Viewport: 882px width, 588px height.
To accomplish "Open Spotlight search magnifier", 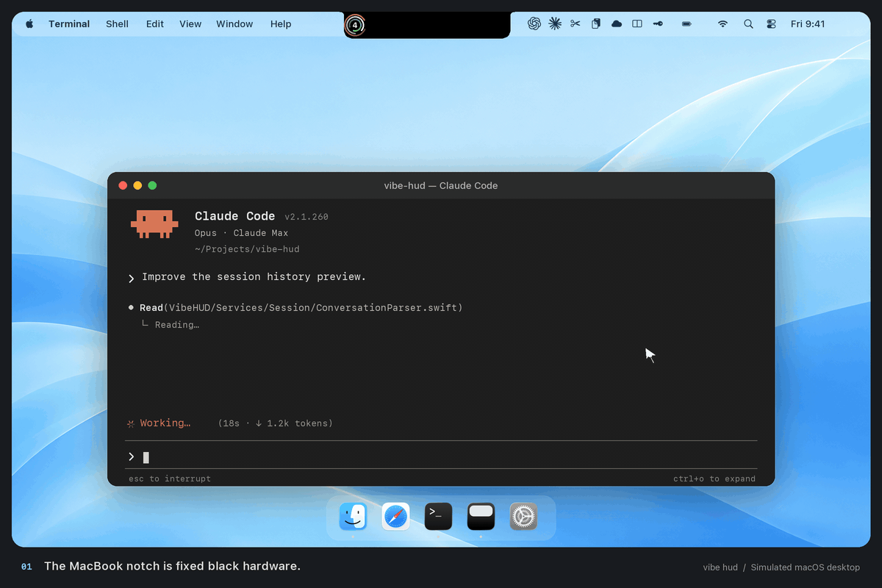I will (x=748, y=24).
